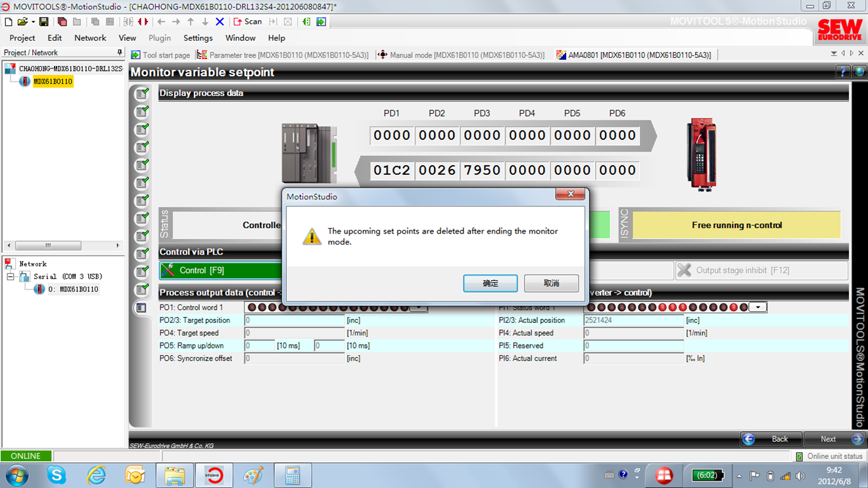Screen dimensions: 868x488
Task: Open the dropdown arrow beside Open folder
Action: click(x=33, y=22)
